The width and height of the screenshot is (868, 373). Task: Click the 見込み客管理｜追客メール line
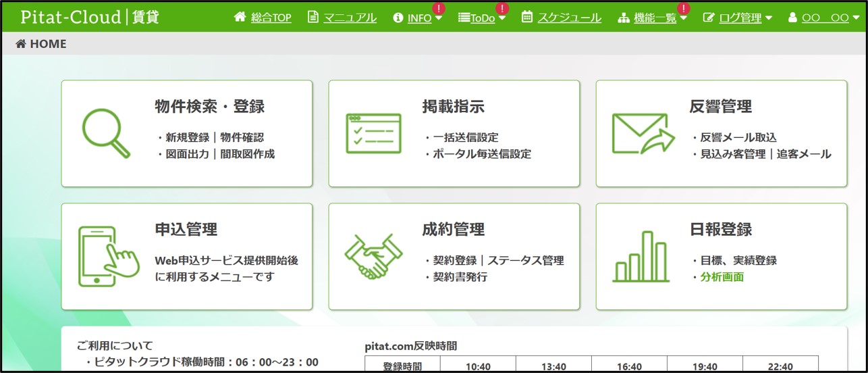point(761,154)
